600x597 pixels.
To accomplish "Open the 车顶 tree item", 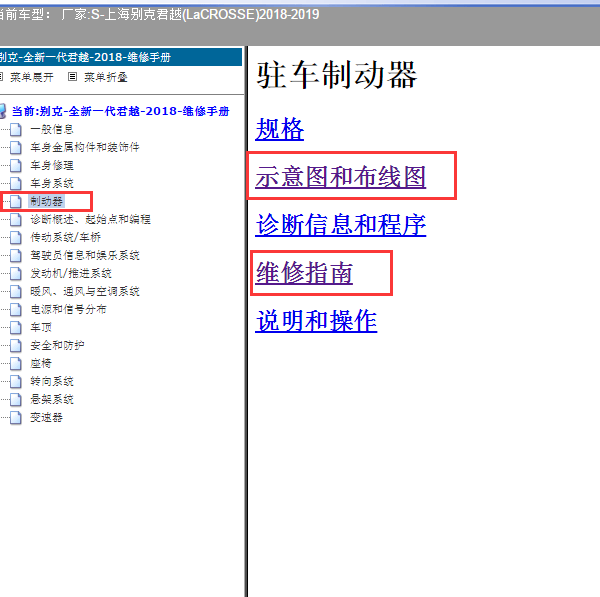I will point(41,327).
